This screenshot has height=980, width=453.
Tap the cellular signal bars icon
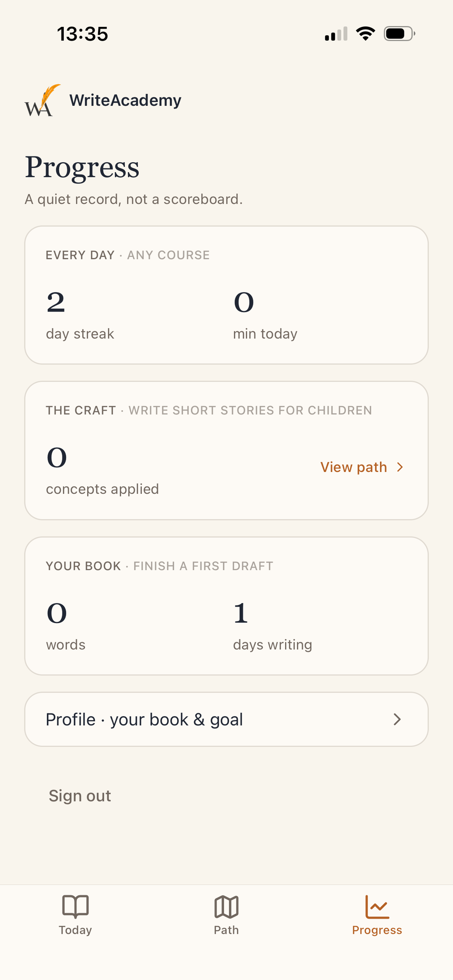pyautogui.click(x=336, y=34)
